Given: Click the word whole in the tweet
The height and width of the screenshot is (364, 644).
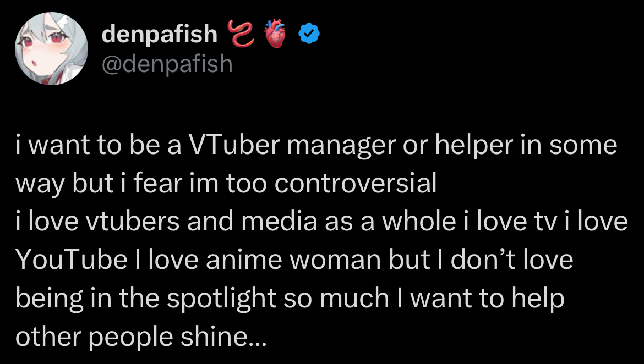Looking at the screenshot, I should coord(419,222).
